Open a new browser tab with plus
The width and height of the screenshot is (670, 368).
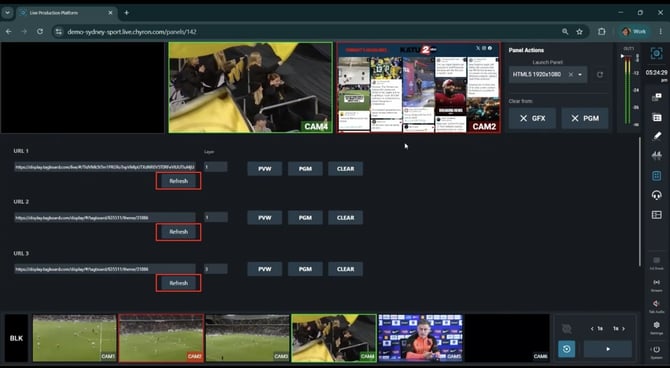click(x=126, y=13)
